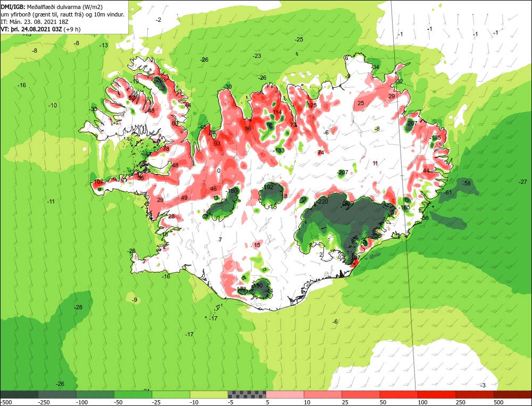Click the subtitle line mentioning '10m vindur'
Viewport: 532px width, 406px height.
click(63, 14)
